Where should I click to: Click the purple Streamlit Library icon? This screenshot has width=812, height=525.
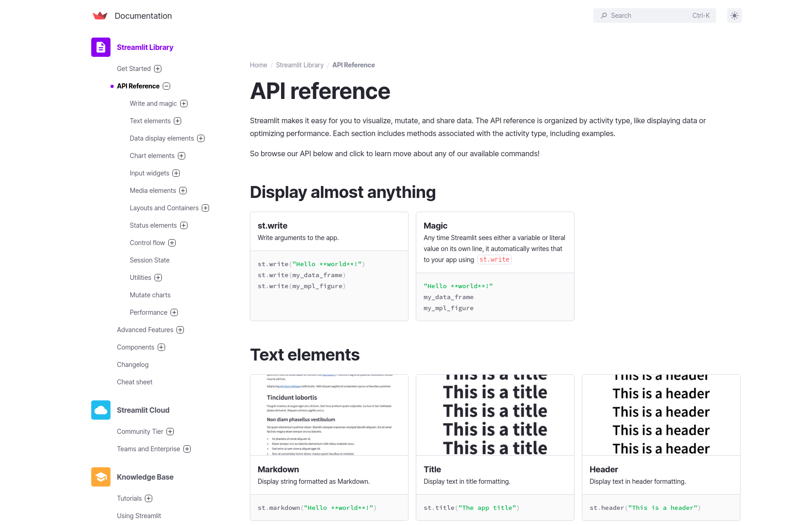pyautogui.click(x=101, y=47)
